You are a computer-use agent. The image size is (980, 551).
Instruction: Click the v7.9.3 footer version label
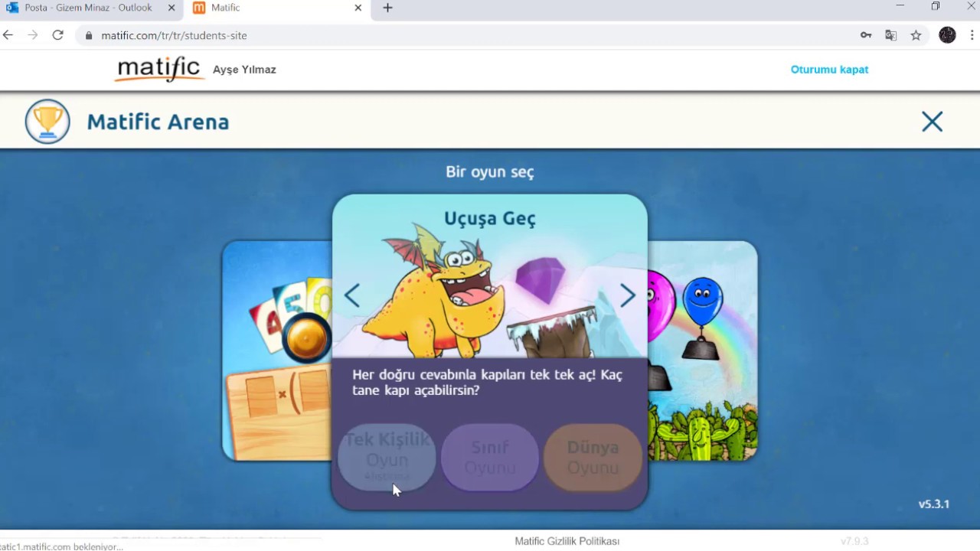pos(854,541)
